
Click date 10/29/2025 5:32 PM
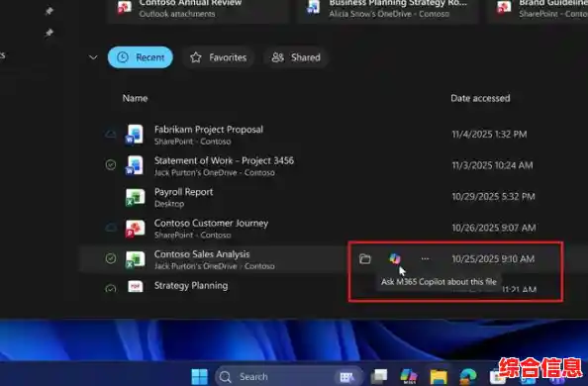pos(493,197)
